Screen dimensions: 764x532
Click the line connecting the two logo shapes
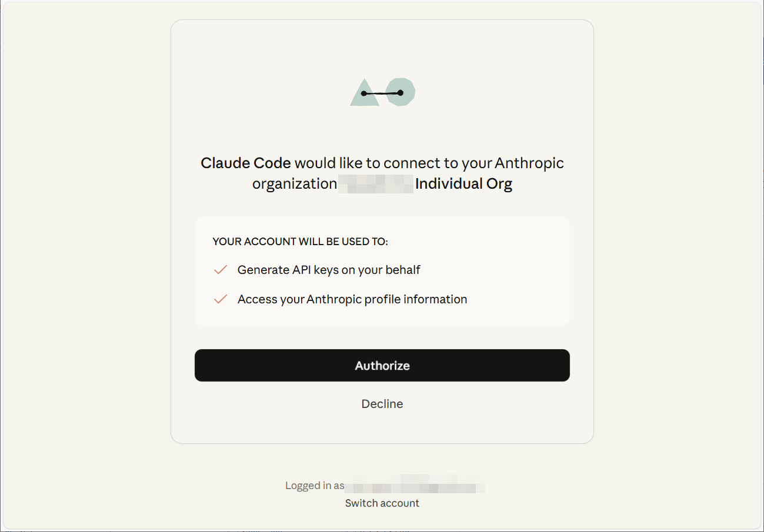point(382,93)
